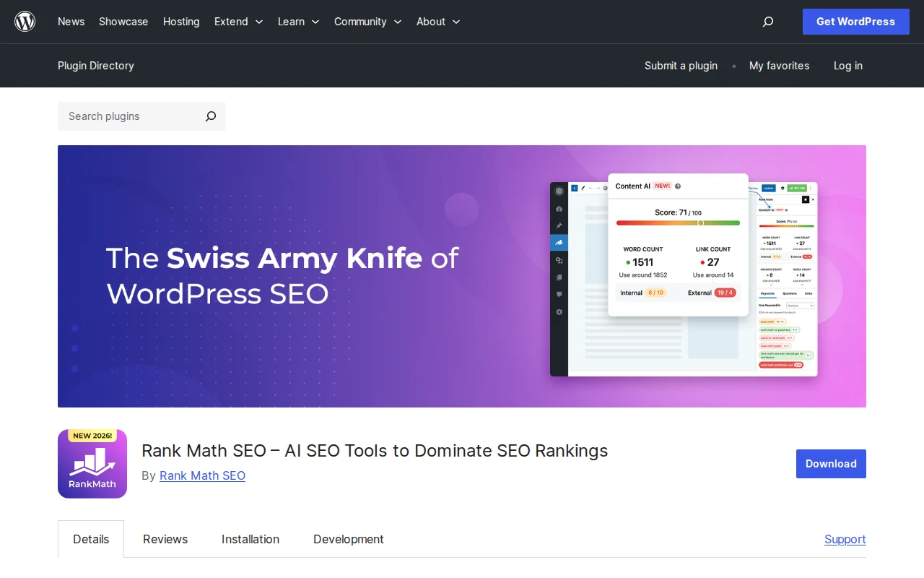
Task: Click the Log in link
Action: coord(847,66)
